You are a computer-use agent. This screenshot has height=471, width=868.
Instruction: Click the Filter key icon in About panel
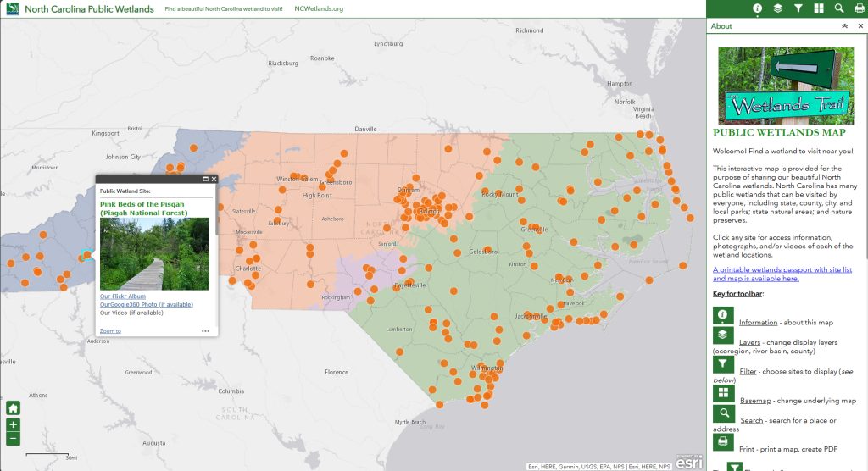tap(723, 364)
